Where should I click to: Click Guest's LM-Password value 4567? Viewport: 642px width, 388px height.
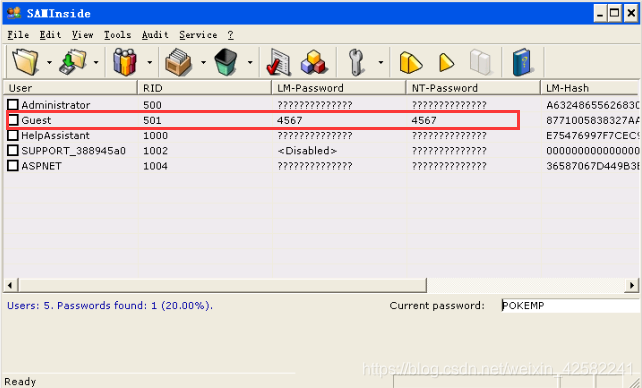tap(289, 120)
